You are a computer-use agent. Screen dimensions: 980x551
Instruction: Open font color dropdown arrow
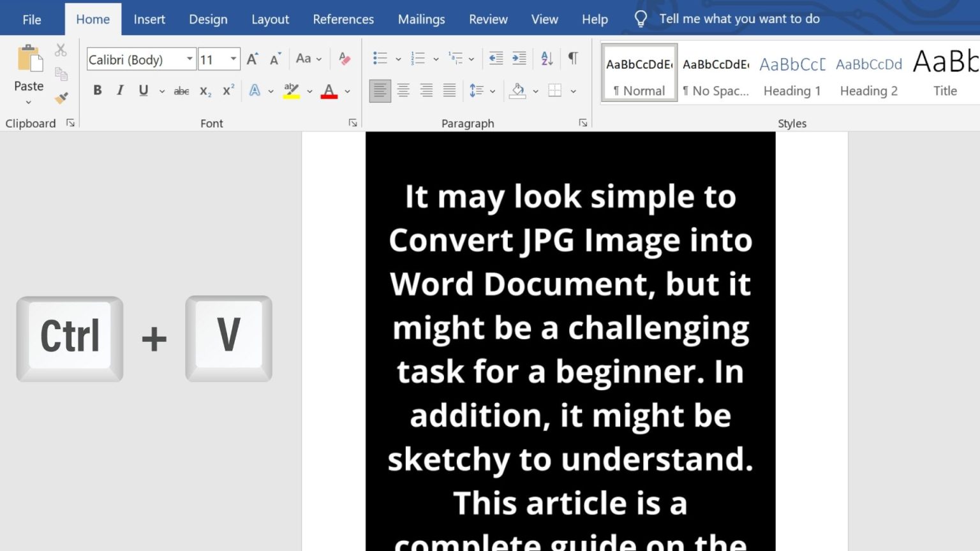click(348, 91)
